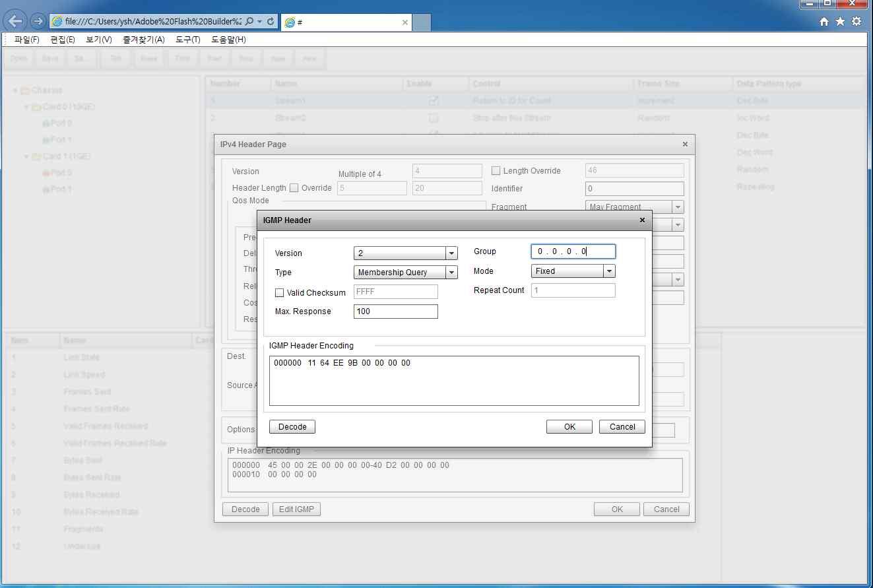This screenshot has height=588, width=873.
Task: Open the address bar dropdown arrow
Action: [x=260, y=22]
